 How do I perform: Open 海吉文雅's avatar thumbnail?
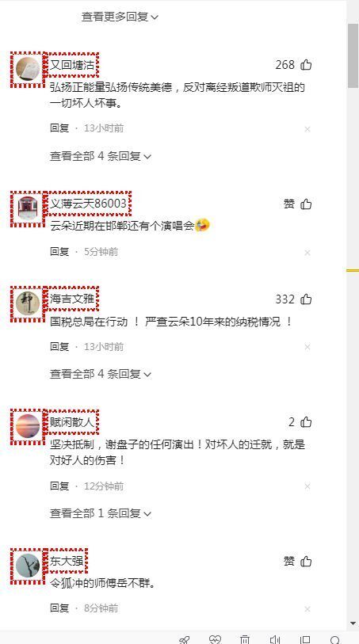coord(28,303)
